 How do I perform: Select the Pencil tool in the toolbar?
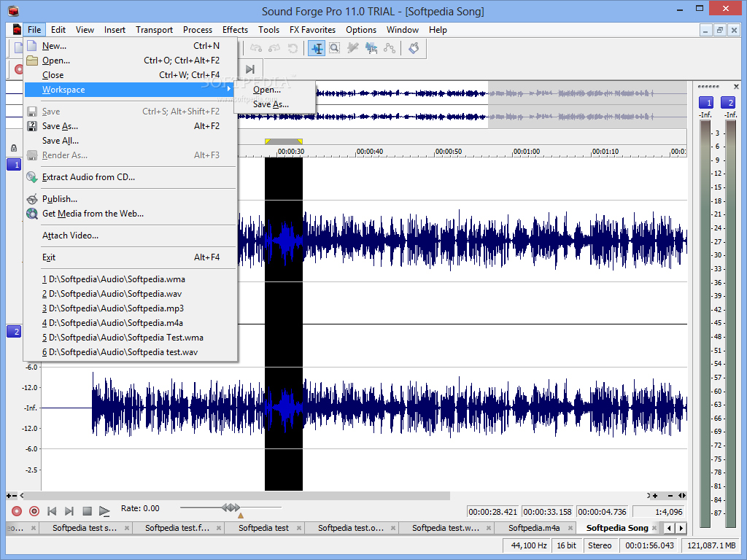[353, 48]
